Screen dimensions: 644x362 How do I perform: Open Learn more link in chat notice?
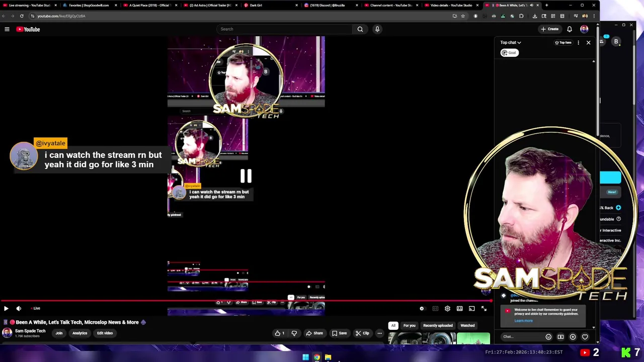click(x=523, y=321)
